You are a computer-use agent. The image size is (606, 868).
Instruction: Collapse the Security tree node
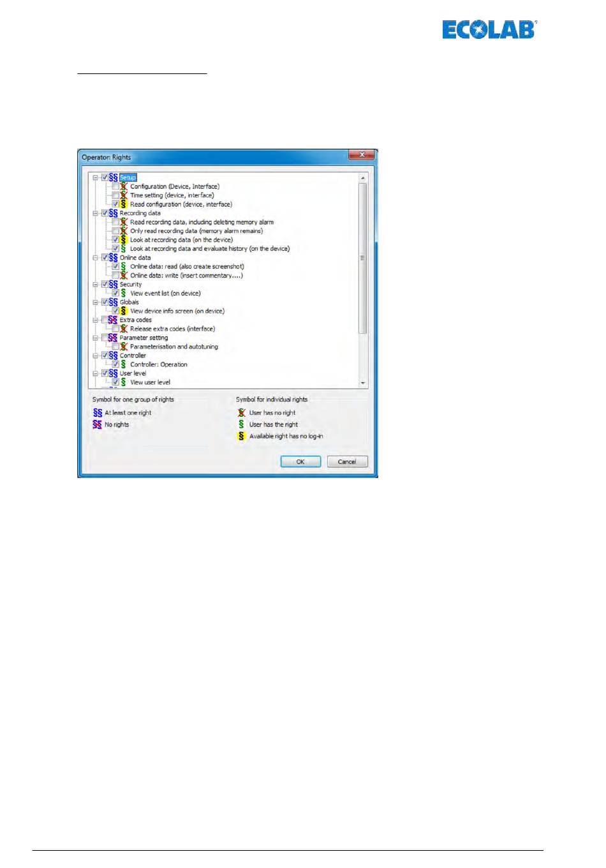(x=96, y=285)
